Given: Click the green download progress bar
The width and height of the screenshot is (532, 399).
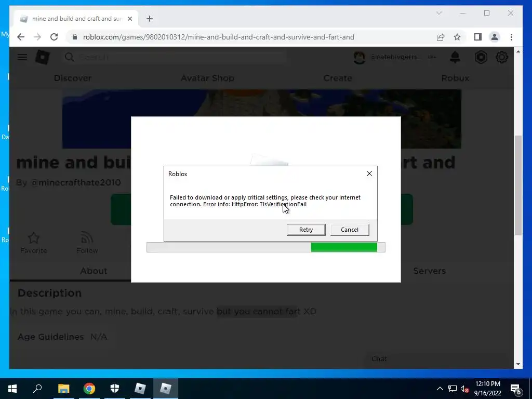Looking at the screenshot, I should [344, 247].
